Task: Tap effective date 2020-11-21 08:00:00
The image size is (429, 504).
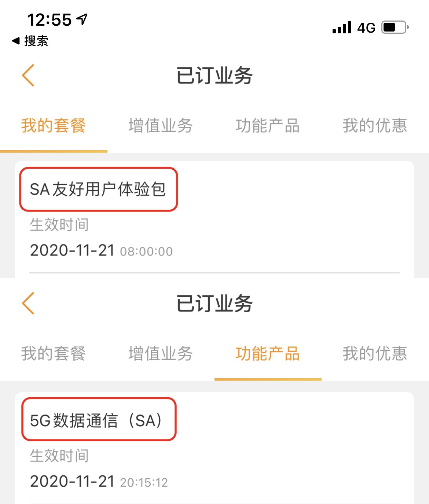Action: [101, 251]
